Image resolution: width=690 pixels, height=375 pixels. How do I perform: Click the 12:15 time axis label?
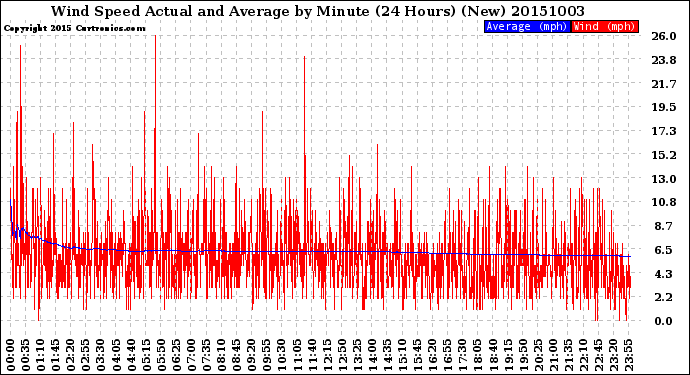[x=327, y=355]
